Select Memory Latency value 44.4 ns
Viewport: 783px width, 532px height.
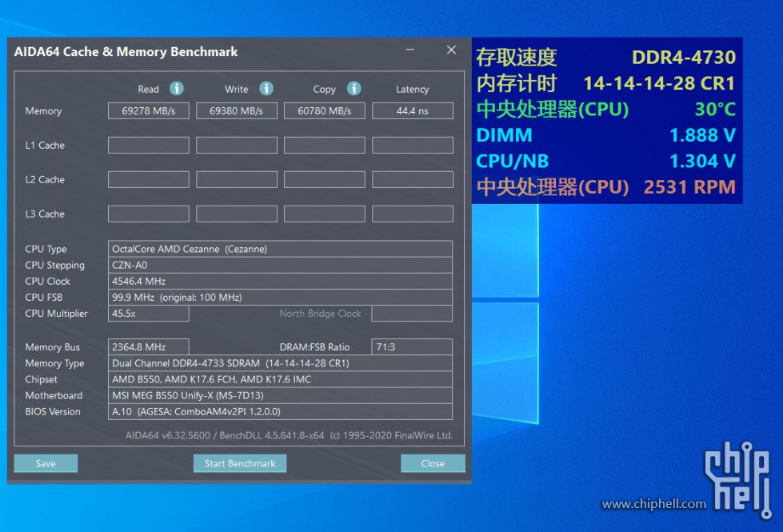pyautogui.click(x=413, y=111)
